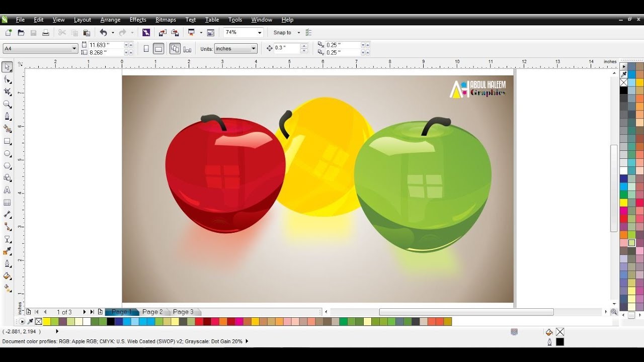Open the Tools menu
This screenshot has height=362, width=644.
[x=235, y=20]
